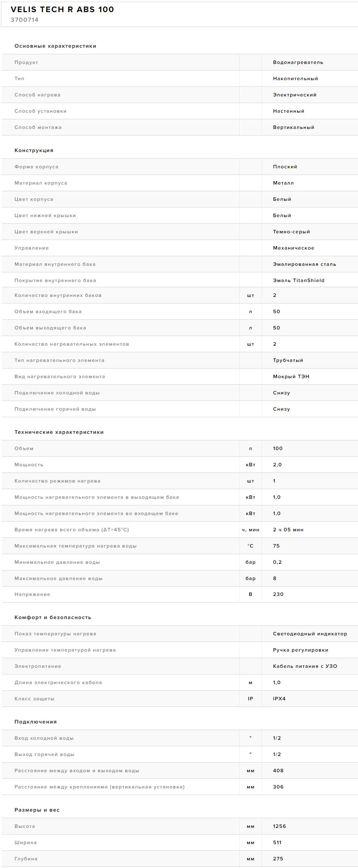Select the Темно-серый top cover color value
The image size is (358, 868).
[x=291, y=232]
